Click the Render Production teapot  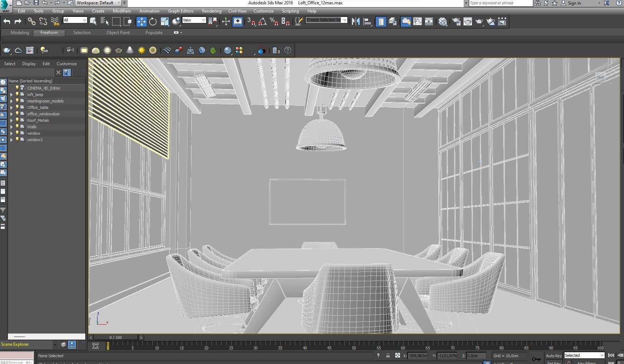pyautogui.click(x=479, y=21)
